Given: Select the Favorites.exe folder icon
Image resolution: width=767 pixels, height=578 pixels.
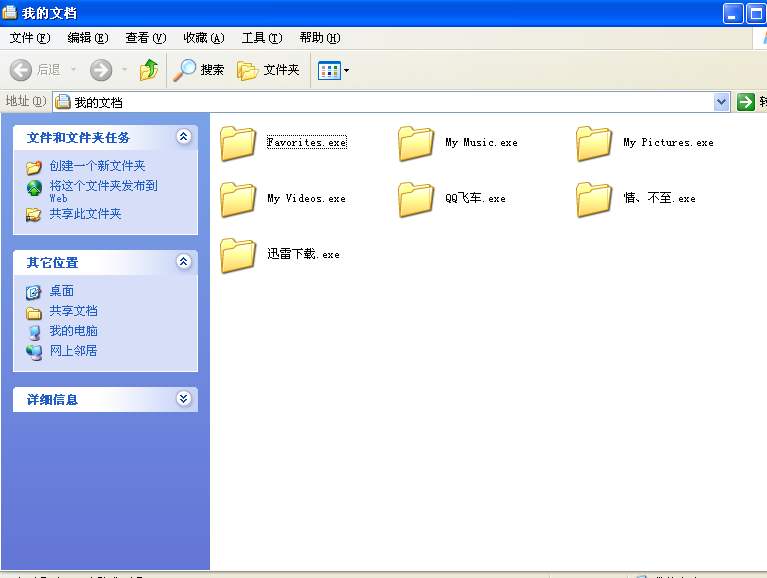Looking at the screenshot, I should pyautogui.click(x=238, y=143).
